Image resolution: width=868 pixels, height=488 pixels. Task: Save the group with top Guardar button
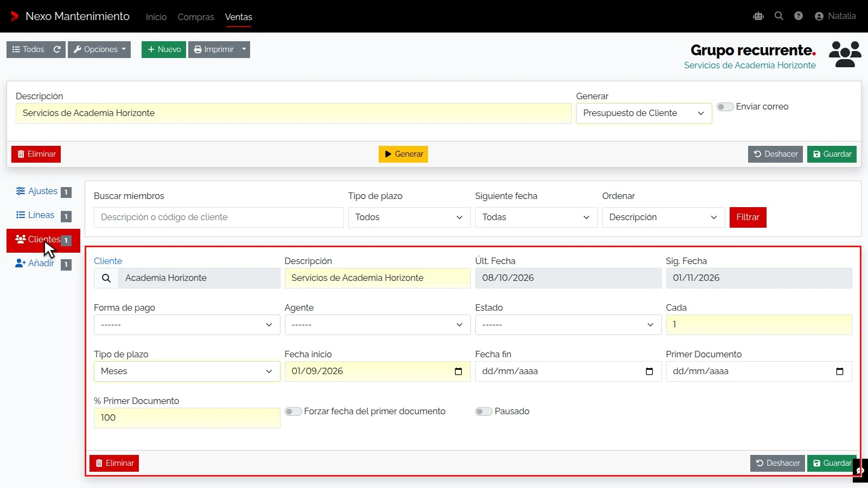(x=832, y=155)
